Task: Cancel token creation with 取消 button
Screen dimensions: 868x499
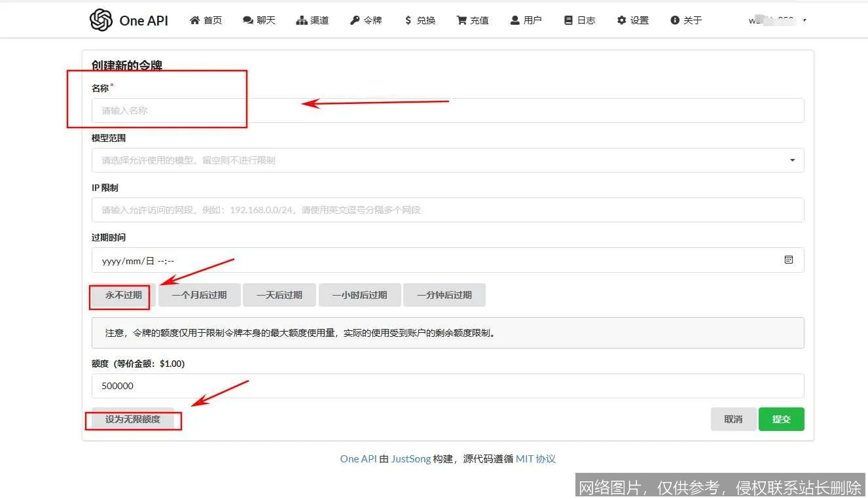Action: coord(733,419)
